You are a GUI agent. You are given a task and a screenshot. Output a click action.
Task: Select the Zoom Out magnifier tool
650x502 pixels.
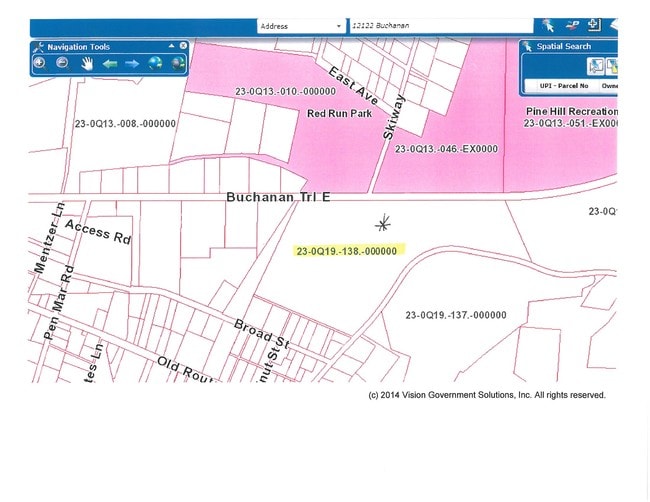62,63
